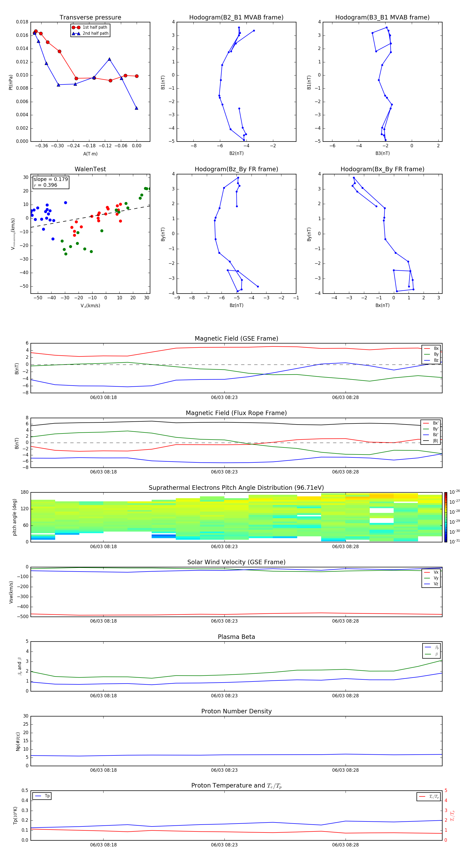Viewport: 473px width, 868px height.
Task: Click '06/03 08:28' tick under Proton Temperature plot
Action: click(x=345, y=845)
